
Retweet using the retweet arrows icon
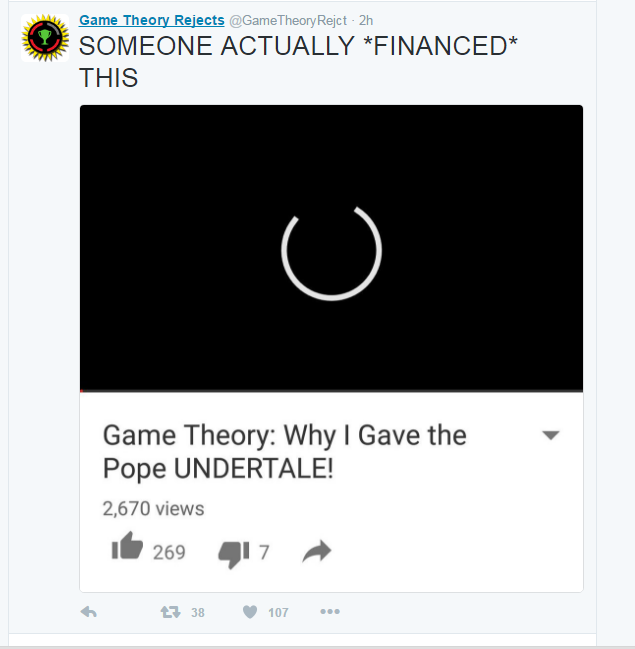click(x=171, y=612)
